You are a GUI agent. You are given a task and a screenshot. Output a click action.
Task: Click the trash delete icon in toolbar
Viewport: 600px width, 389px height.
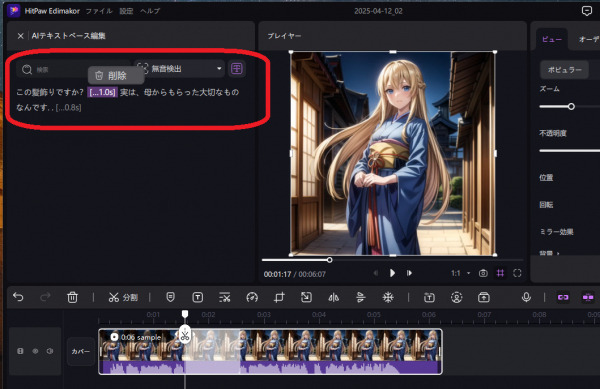(x=72, y=297)
